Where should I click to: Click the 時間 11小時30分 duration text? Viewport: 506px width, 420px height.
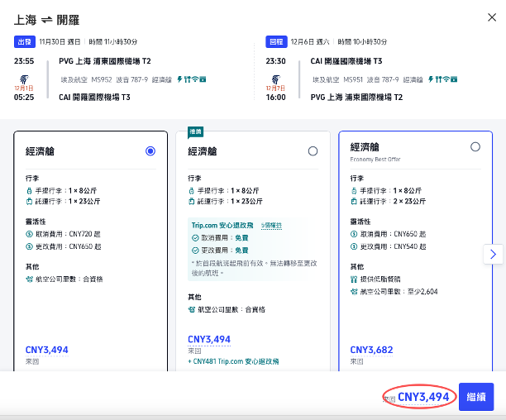(113, 42)
